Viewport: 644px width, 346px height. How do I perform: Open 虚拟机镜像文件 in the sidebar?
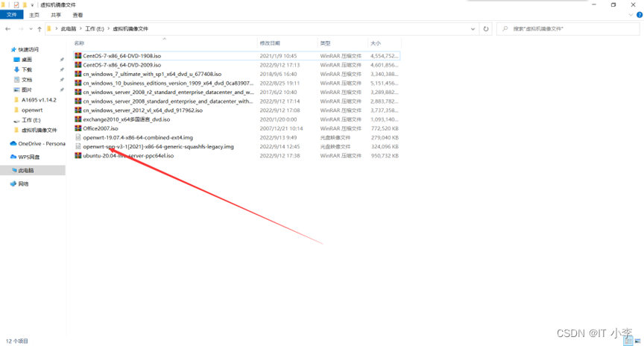(x=39, y=130)
